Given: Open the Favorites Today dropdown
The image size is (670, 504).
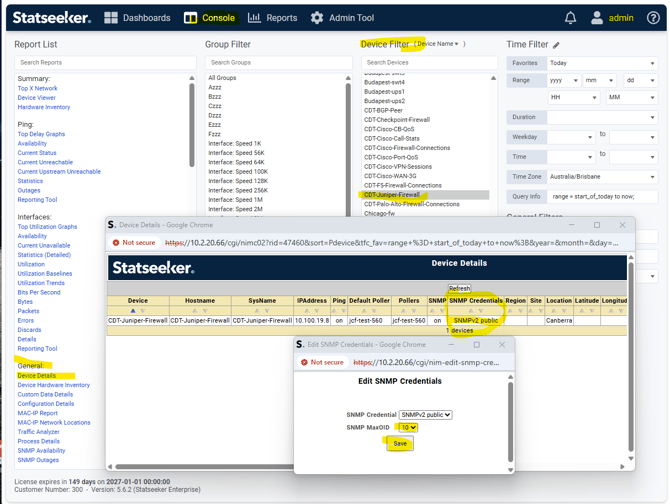Looking at the screenshot, I should point(602,63).
